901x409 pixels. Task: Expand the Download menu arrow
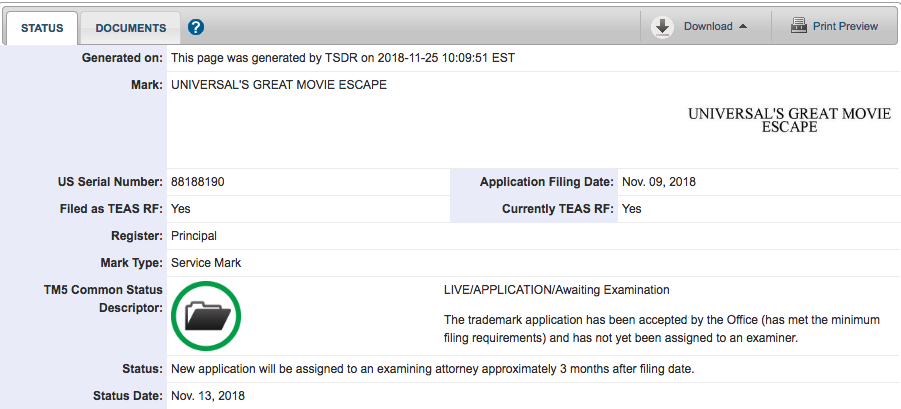(742, 26)
